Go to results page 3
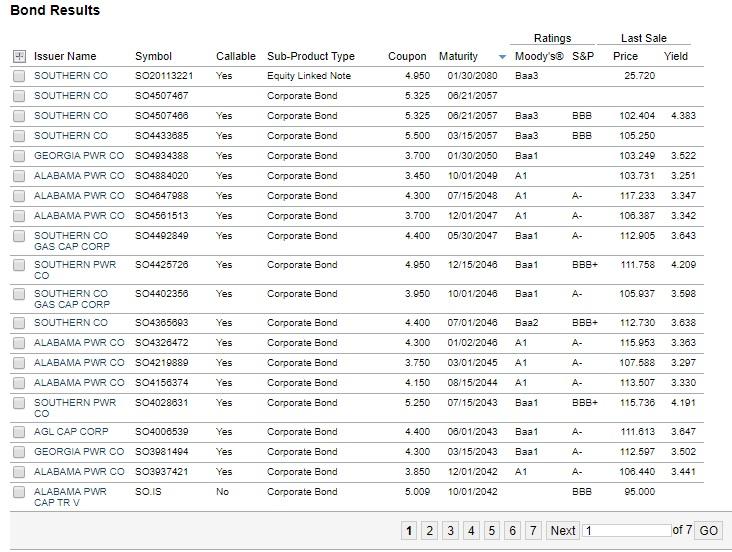732x552 pixels. (x=450, y=531)
